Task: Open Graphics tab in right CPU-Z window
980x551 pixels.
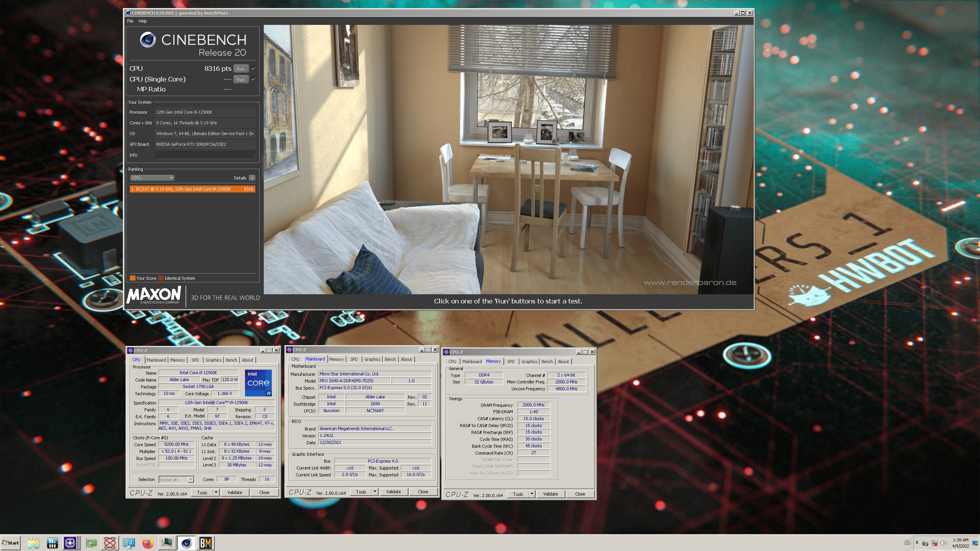Action: click(529, 362)
